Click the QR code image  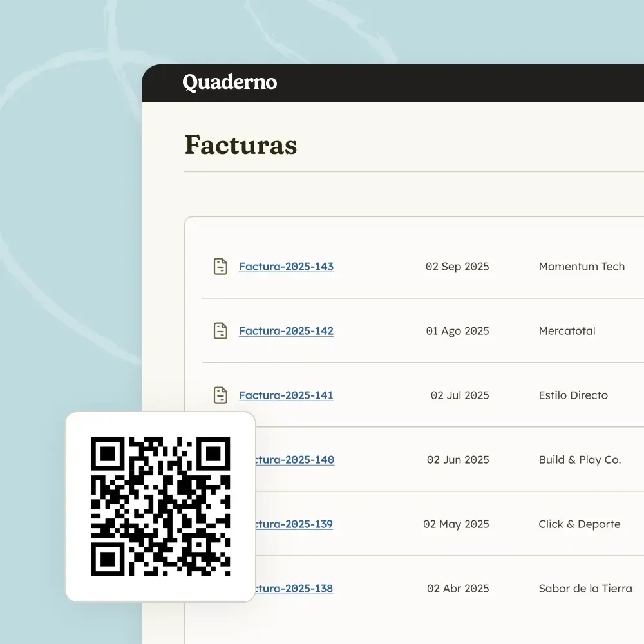(x=160, y=507)
